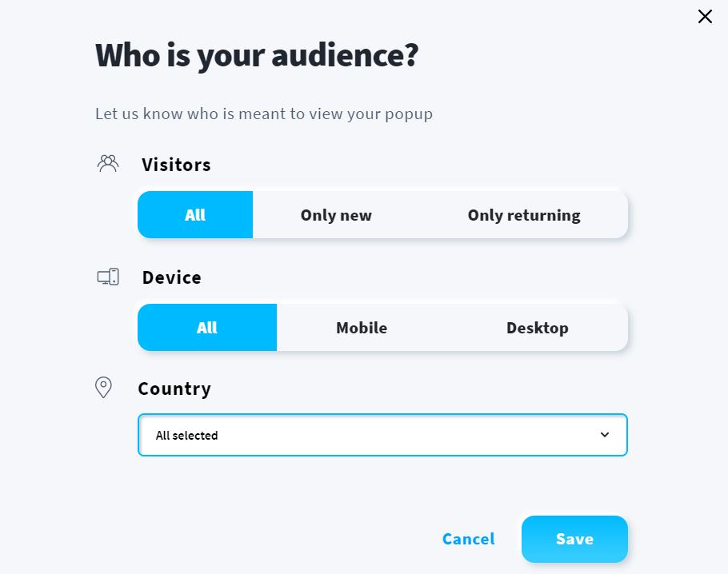The image size is (728, 574).
Task: Cancel the audience changes
Action: tap(469, 539)
